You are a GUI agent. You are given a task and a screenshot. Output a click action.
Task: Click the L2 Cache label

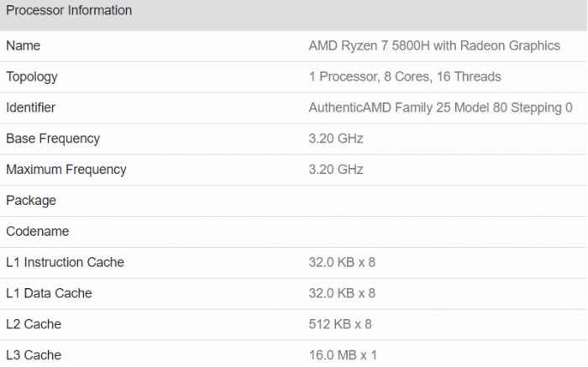point(34,324)
